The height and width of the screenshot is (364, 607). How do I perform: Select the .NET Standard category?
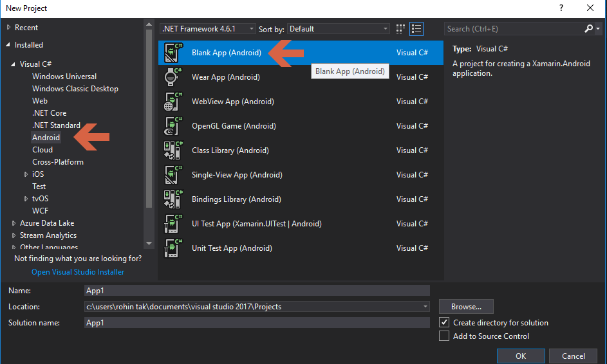pyautogui.click(x=56, y=125)
